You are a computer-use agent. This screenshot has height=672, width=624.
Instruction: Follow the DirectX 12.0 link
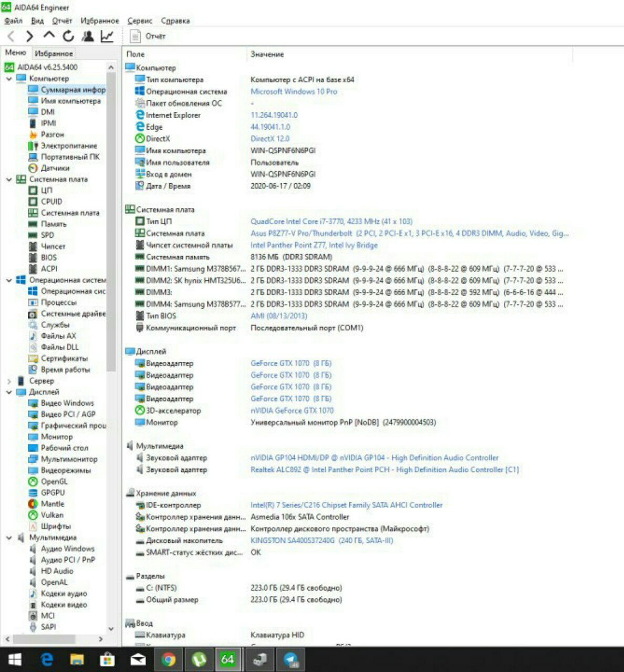click(x=270, y=139)
